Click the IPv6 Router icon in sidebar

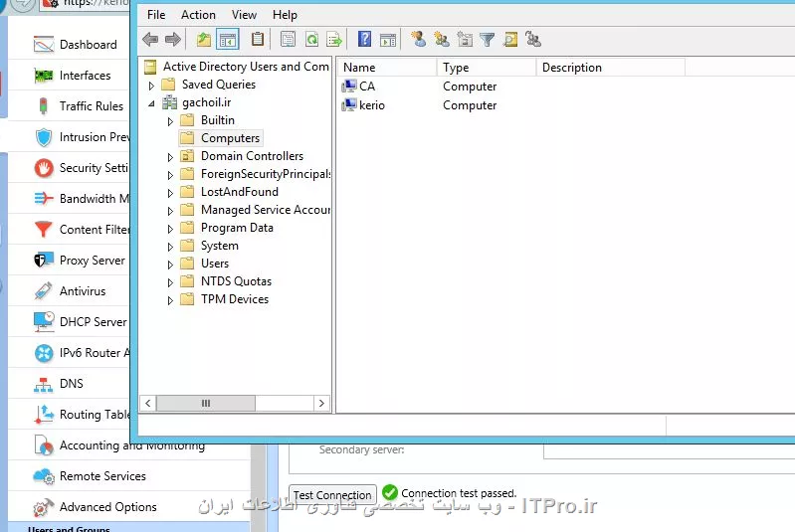[x=44, y=353]
